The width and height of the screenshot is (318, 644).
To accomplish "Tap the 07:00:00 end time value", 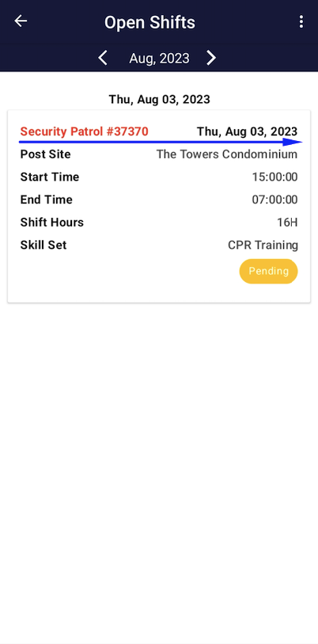I will [275, 200].
